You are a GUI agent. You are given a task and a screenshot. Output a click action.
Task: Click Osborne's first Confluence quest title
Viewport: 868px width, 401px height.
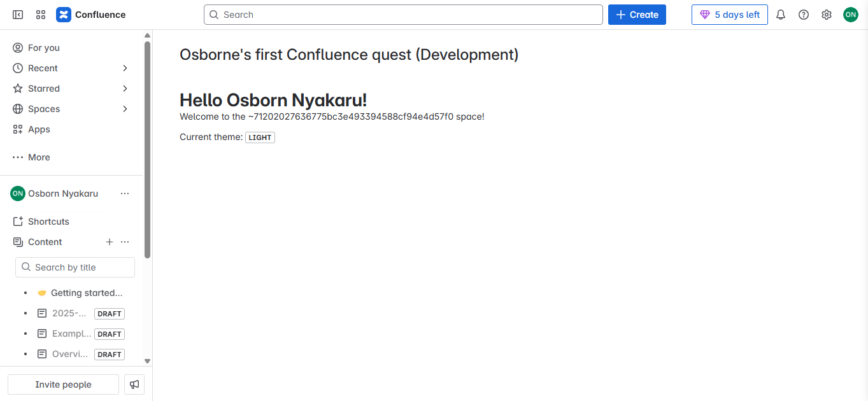coord(349,55)
